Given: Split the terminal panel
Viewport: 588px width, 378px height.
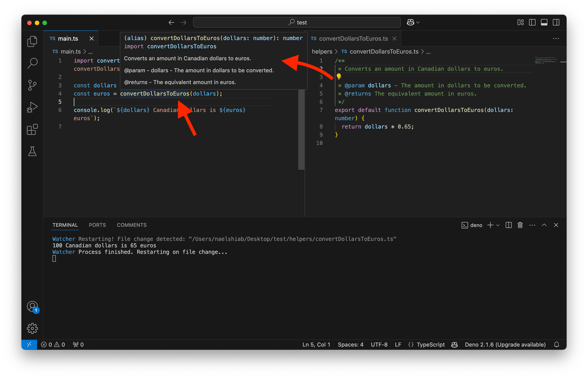Looking at the screenshot, I should tap(508, 225).
